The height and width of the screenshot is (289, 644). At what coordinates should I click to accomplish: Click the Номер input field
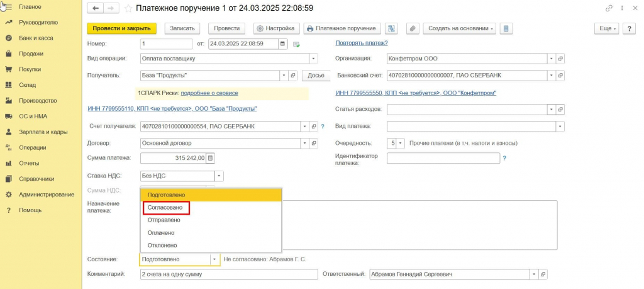pyautogui.click(x=166, y=43)
